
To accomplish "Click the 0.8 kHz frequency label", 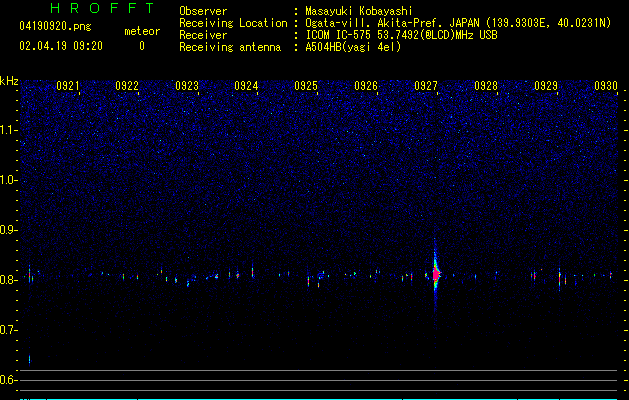I will point(9,280).
